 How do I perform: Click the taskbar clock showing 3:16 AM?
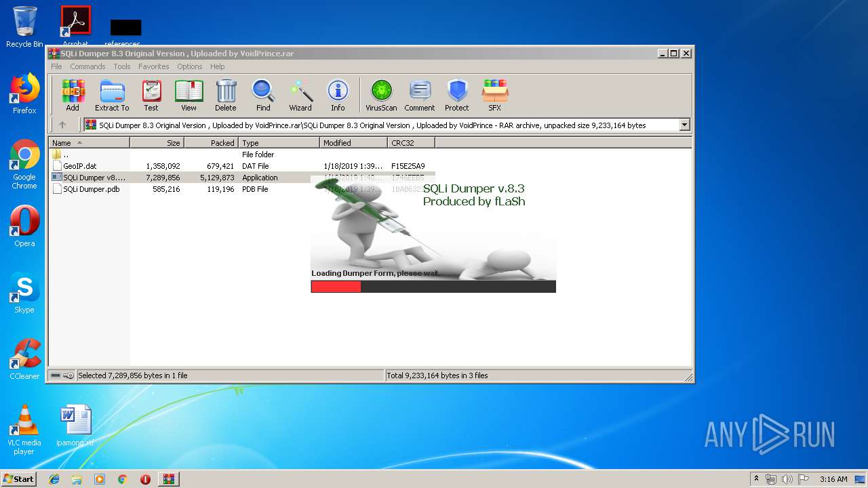point(833,479)
